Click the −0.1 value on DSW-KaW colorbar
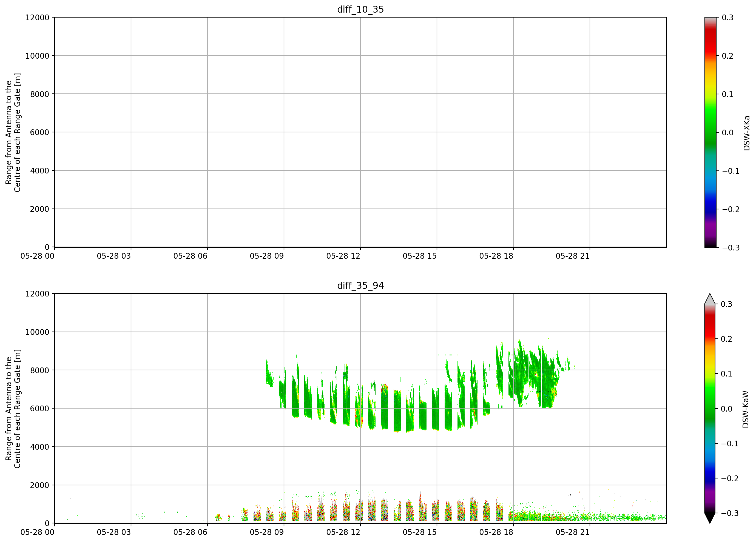756x542 pixels. tap(730, 443)
